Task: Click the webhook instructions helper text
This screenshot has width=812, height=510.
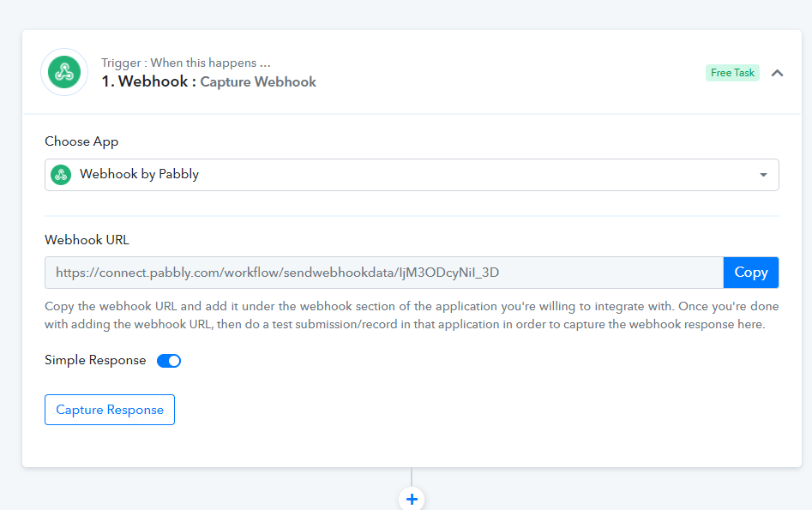Action: point(412,315)
